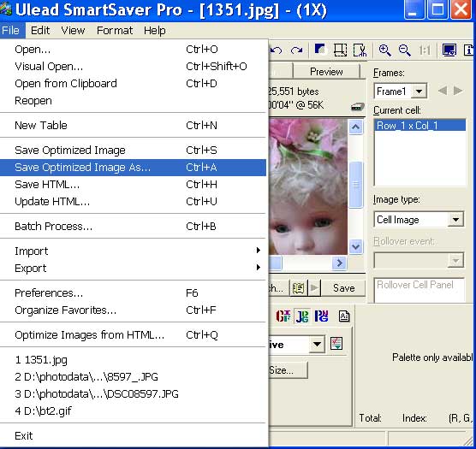This screenshot has width=476, height=449.
Task: Click the preview vertical scrollbar thumb
Action: (355, 185)
